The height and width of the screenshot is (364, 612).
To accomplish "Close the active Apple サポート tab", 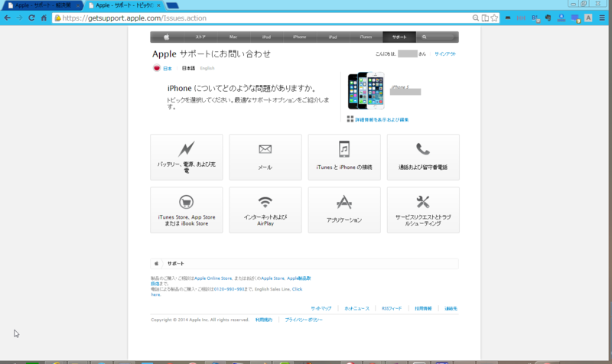I will tap(158, 5).
